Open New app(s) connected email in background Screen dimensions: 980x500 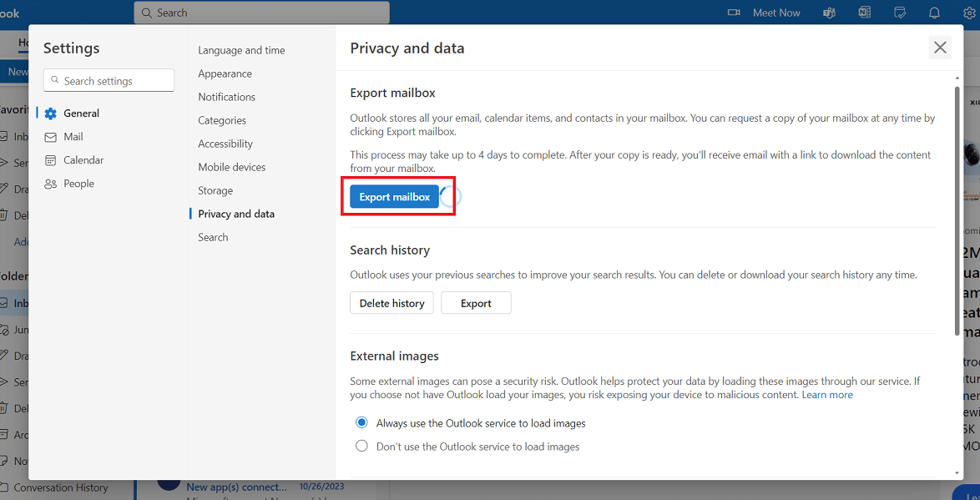click(238, 487)
